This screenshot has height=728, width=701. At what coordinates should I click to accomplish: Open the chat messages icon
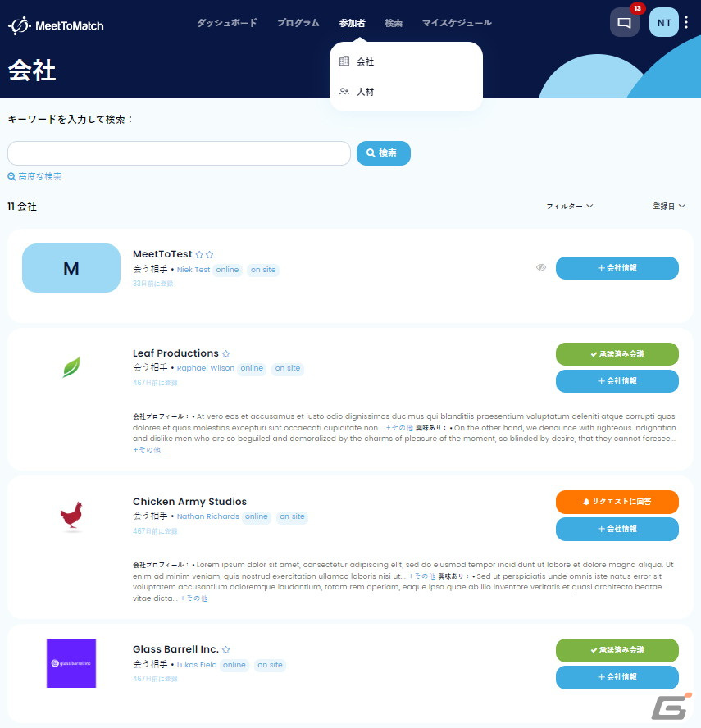tap(624, 22)
